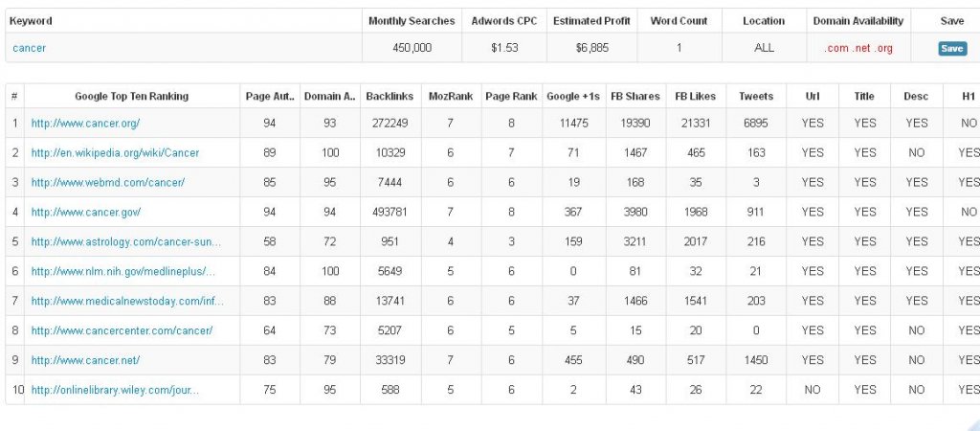980x431 pixels.
Task: Open the cancer.net result link
Action: point(85,360)
